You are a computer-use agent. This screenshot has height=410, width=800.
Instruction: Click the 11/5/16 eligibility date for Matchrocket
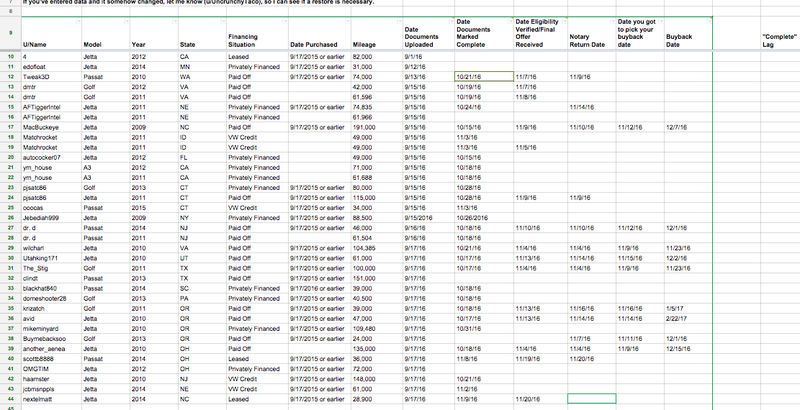point(540,147)
